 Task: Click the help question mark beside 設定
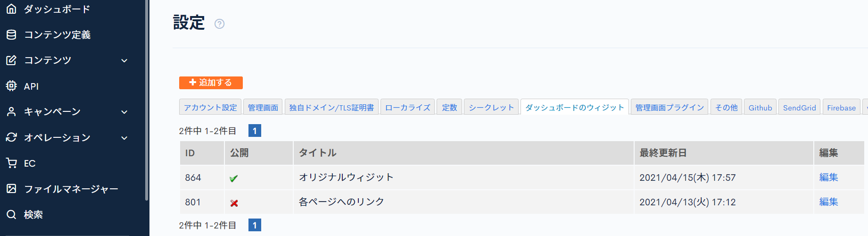[x=219, y=24]
